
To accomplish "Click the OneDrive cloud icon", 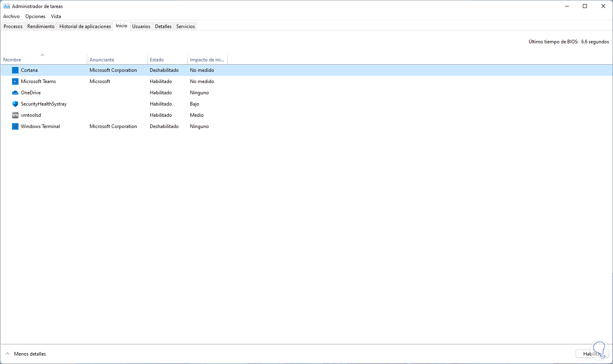I will [x=15, y=93].
